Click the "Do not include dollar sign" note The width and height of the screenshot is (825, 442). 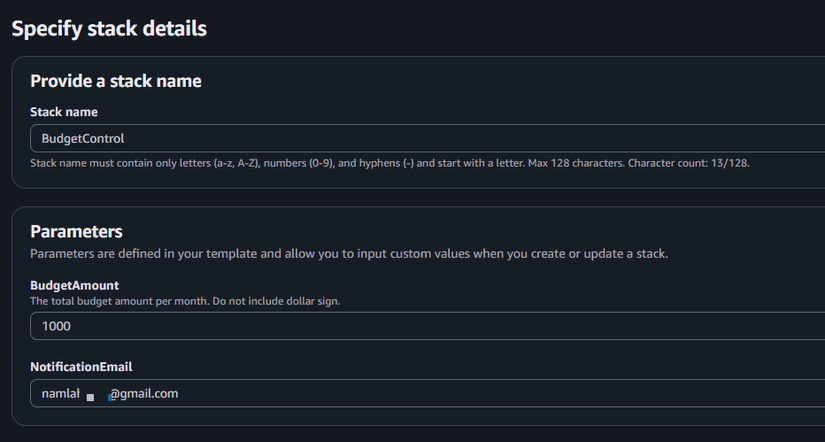click(284, 301)
